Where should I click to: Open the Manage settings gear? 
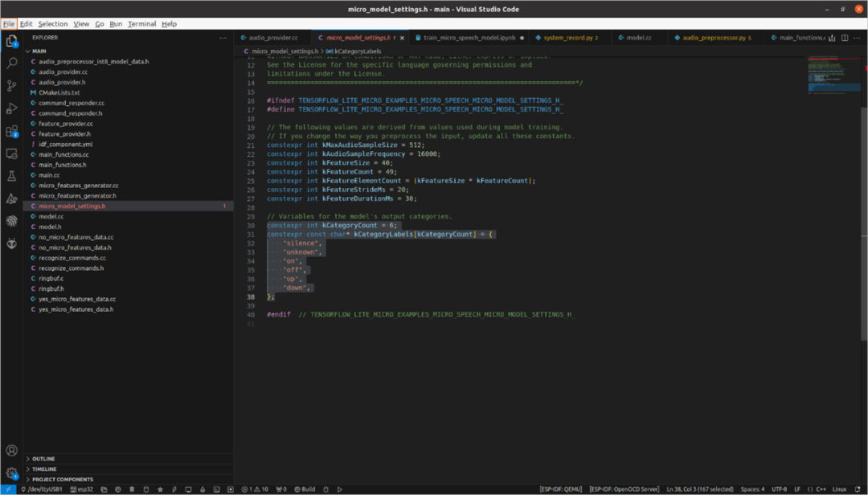point(11,473)
